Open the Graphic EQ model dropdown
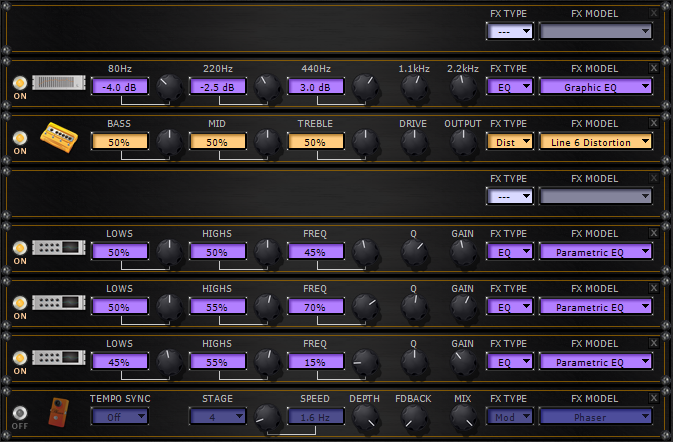Viewport: 673px width, 442px height. pos(595,87)
